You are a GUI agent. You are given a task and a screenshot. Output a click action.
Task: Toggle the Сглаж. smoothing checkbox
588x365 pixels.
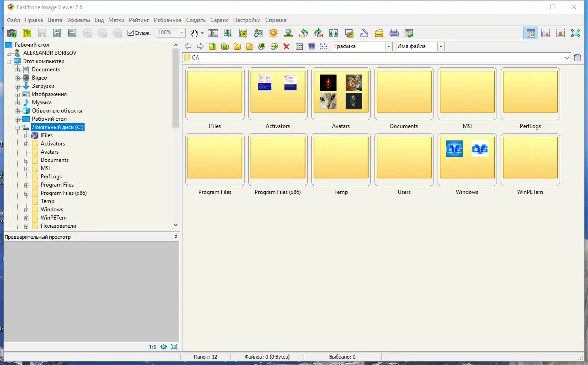(x=131, y=33)
